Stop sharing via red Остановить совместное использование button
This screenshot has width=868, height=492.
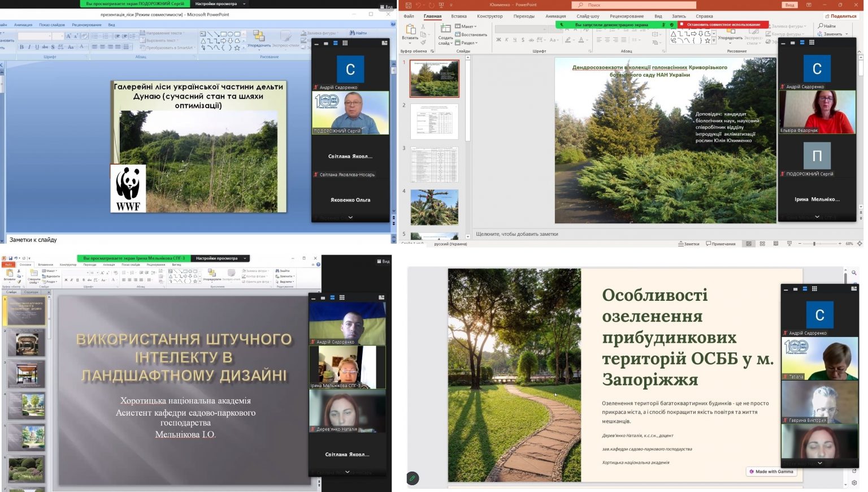(x=723, y=25)
